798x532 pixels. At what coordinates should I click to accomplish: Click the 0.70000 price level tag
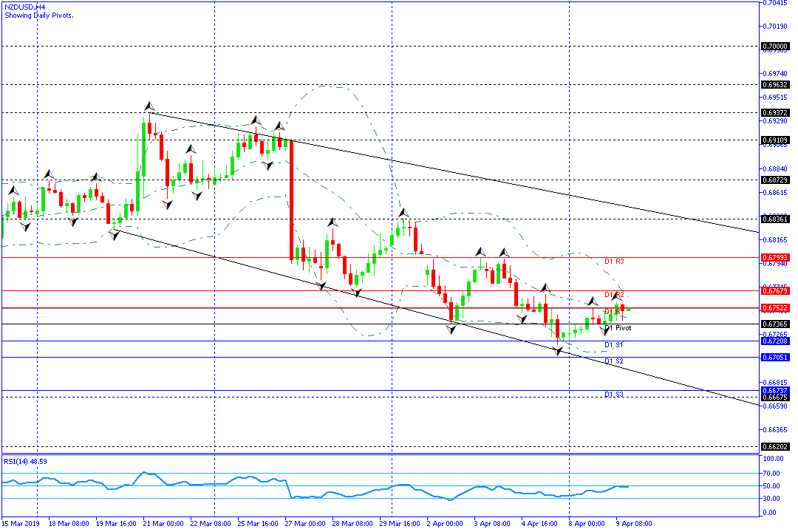click(x=775, y=47)
